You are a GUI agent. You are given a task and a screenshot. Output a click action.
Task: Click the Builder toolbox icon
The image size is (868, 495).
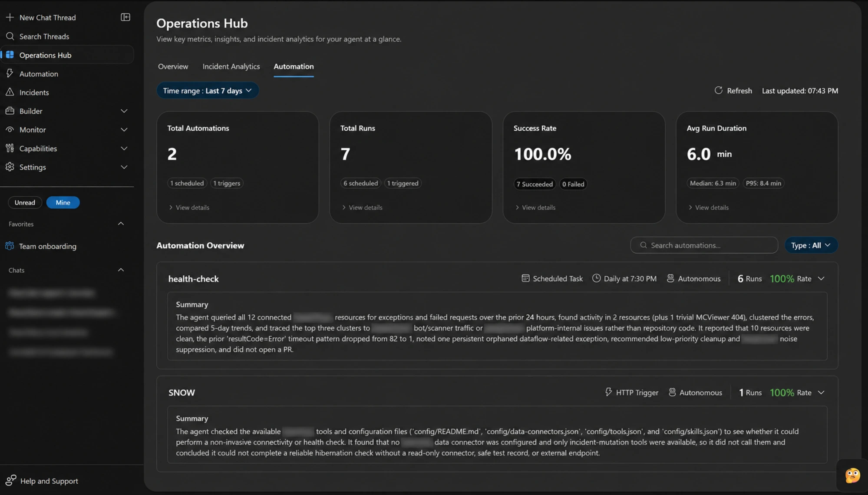click(x=10, y=111)
